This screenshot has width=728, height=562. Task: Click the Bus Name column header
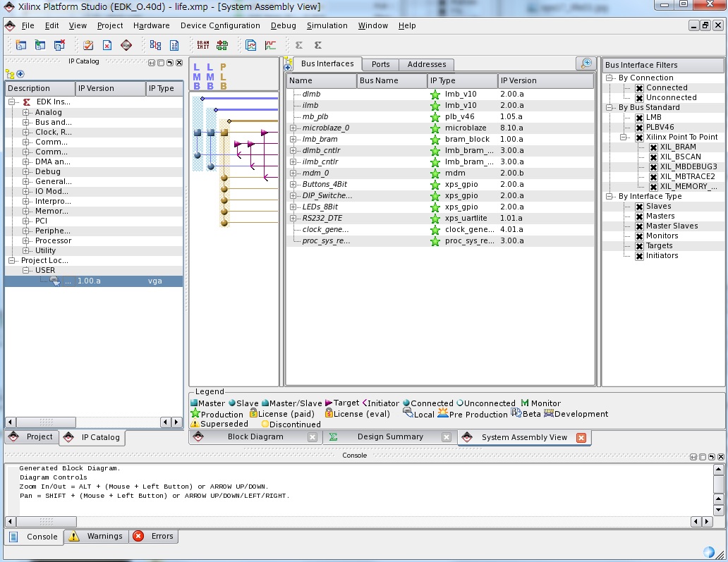point(392,81)
